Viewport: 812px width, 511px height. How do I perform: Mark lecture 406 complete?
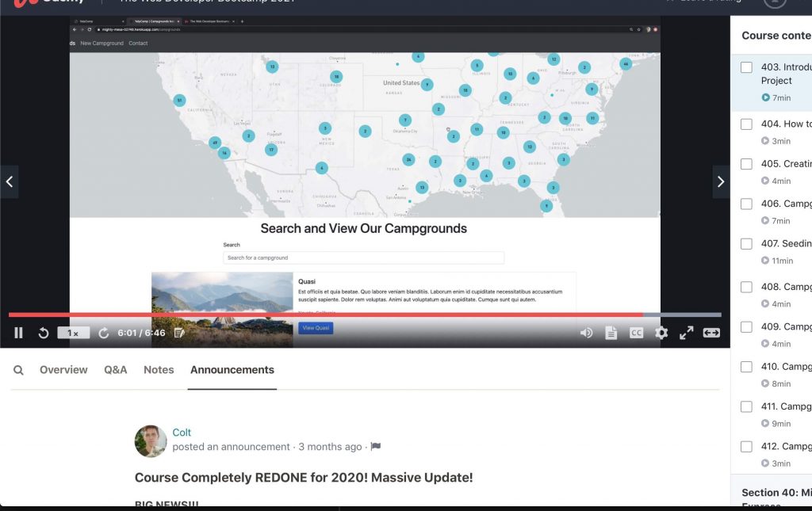[x=746, y=204]
